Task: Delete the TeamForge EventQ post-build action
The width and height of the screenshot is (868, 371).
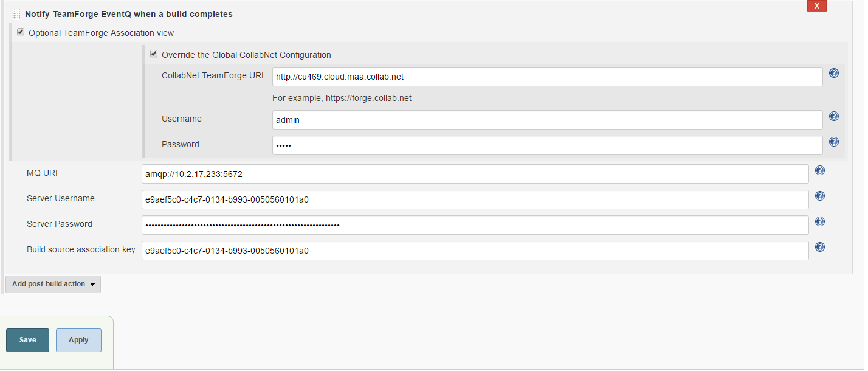Action: point(816,6)
